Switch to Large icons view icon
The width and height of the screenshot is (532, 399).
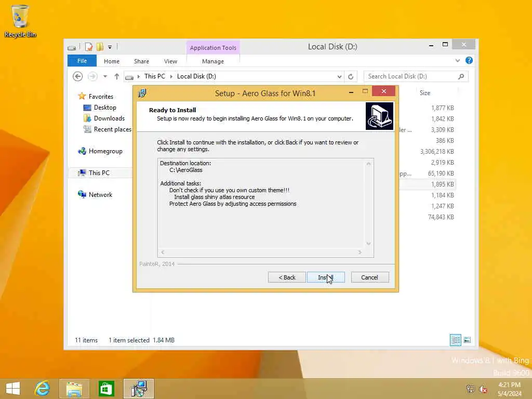click(x=467, y=340)
